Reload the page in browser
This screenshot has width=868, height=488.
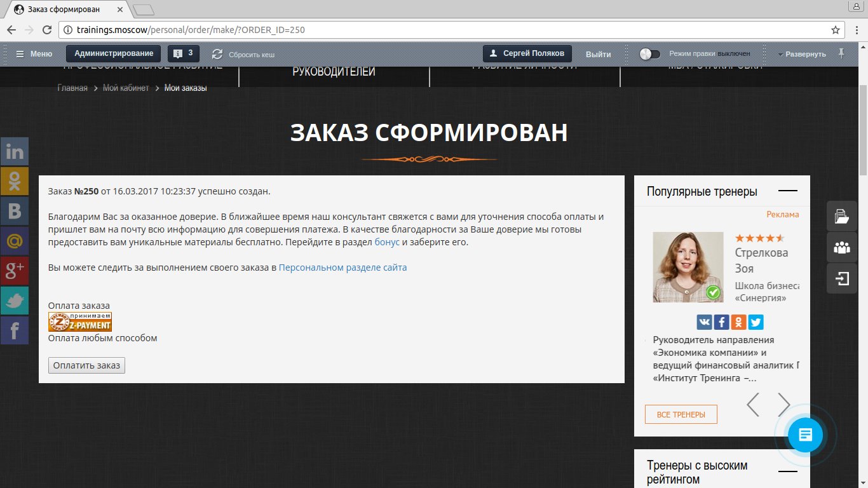coord(46,30)
